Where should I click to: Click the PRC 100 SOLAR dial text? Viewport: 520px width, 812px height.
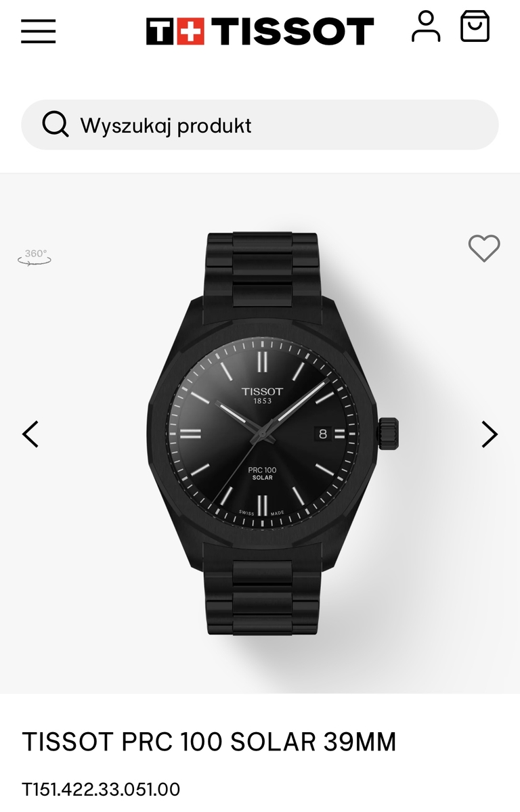point(261,473)
